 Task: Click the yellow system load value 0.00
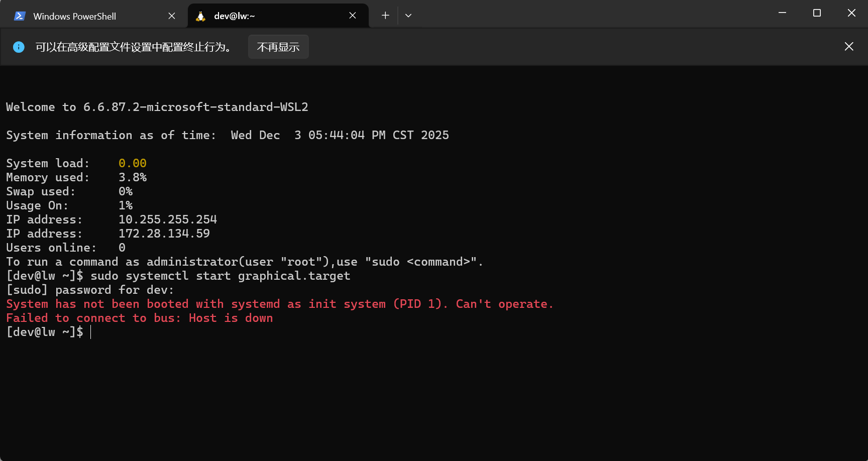tap(132, 163)
